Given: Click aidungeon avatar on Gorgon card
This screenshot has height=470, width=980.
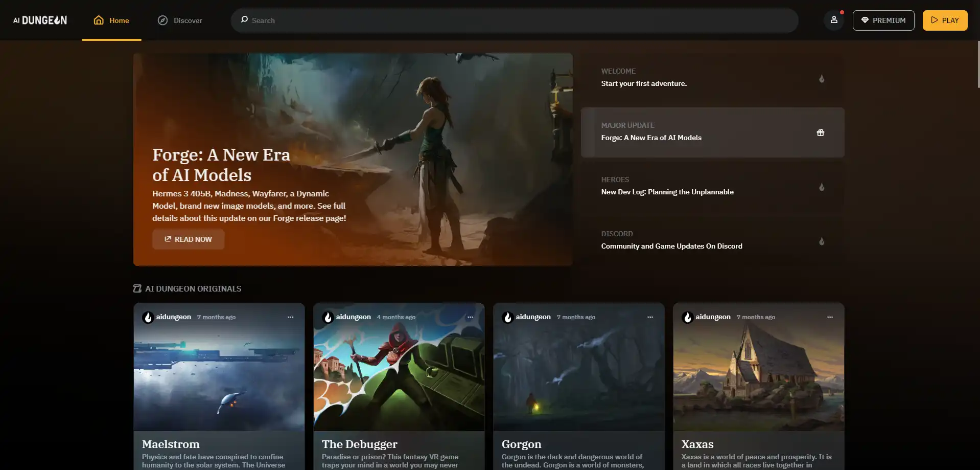Looking at the screenshot, I should pos(508,317).
